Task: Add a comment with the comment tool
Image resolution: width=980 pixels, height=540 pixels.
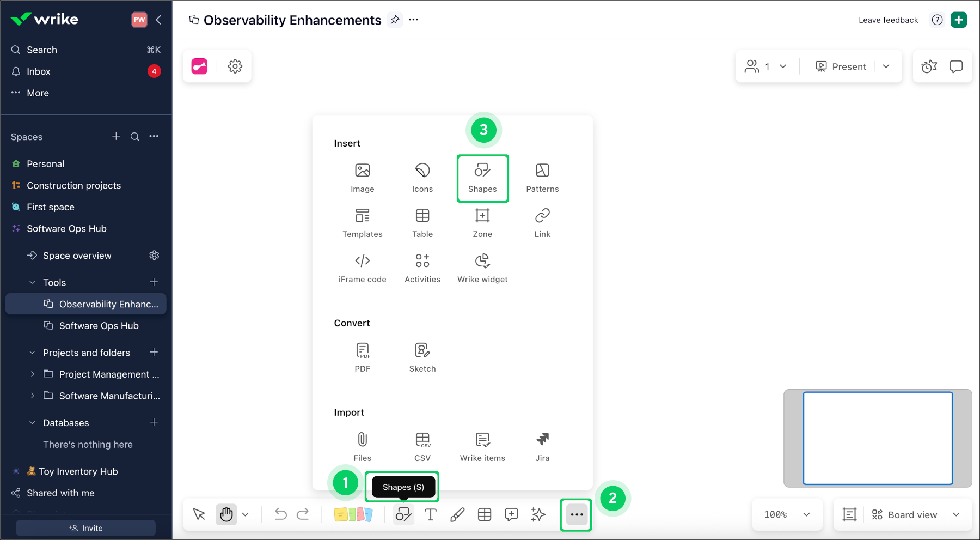Action: [x=511, y=514]
